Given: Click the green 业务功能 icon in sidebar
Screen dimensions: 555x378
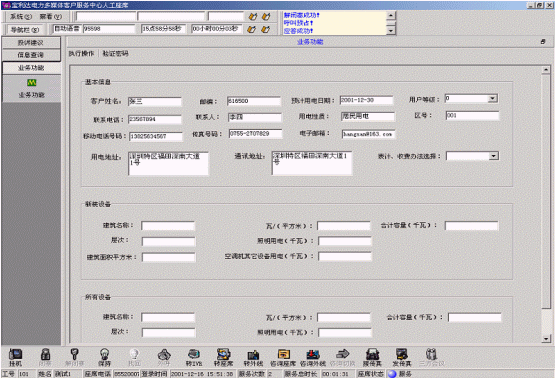Looking at the screenshot, I should 32,83.
